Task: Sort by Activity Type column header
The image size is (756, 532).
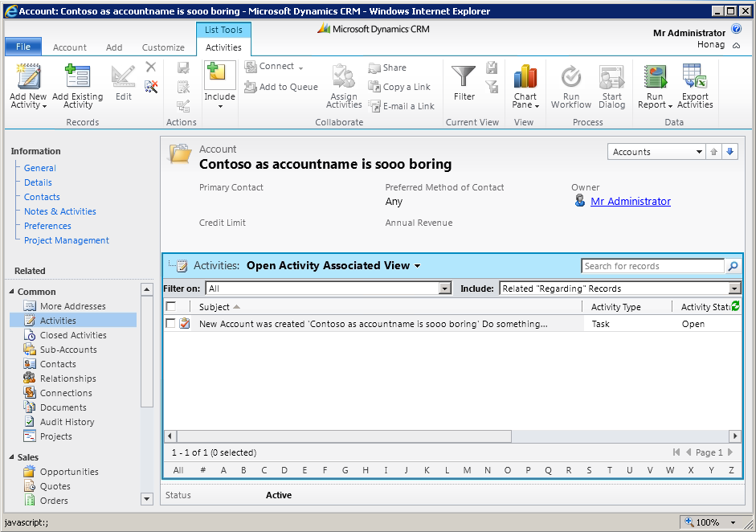Action: (615, 307)
